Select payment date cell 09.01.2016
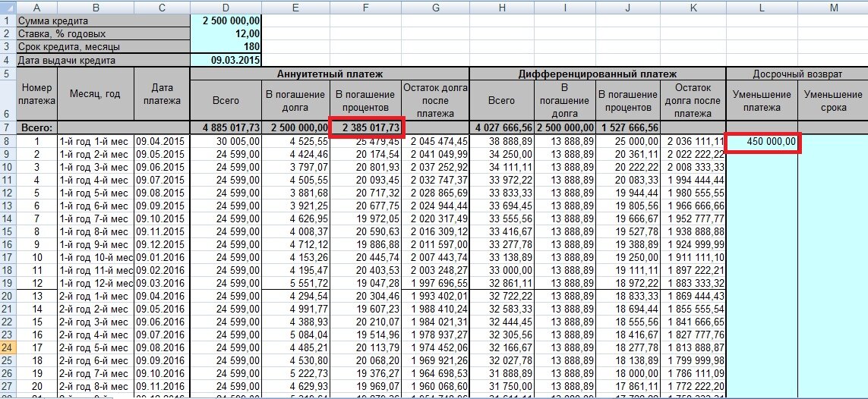The width and height of the screenshot is (868, 399). coord(162,257)
